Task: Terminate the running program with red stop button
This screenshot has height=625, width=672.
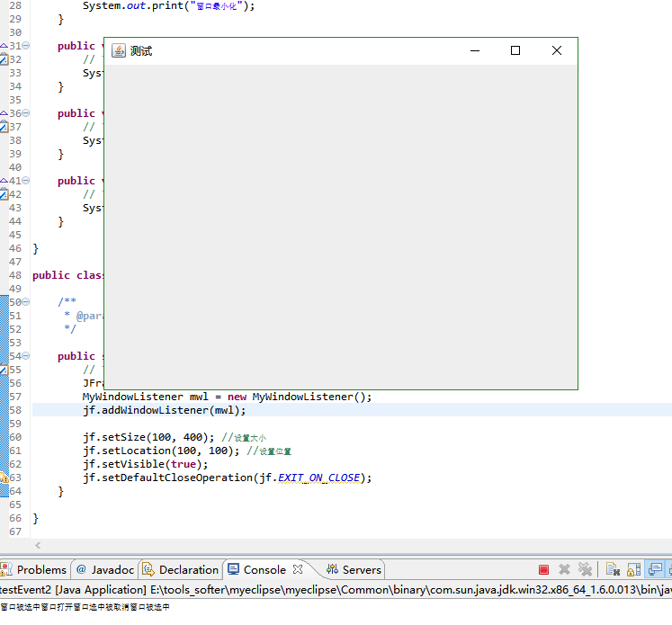Action: [543, 569]
